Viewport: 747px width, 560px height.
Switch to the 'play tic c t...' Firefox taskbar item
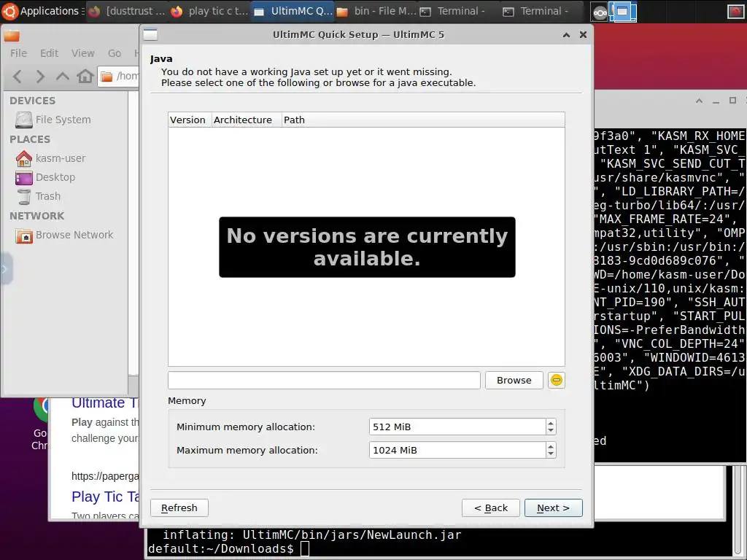click(210, 11)
